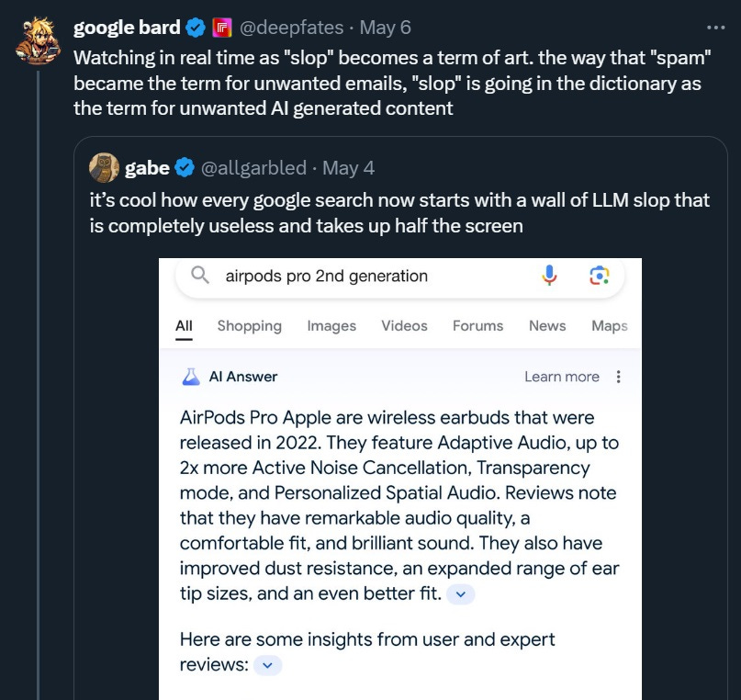Expand the user and expert reviews section
Screen dimensions: 741x700
[267, 664]
